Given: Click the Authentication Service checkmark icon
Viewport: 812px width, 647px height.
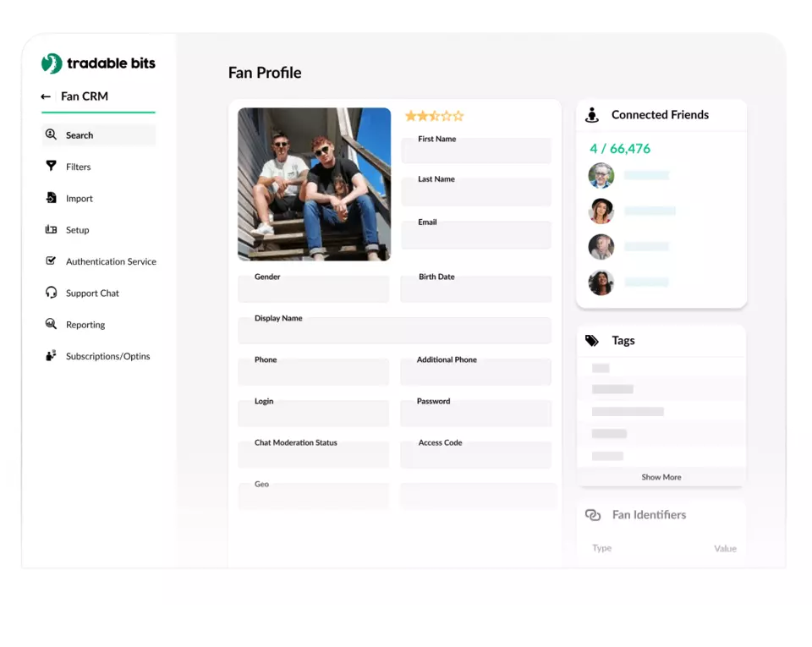Looking at the screenshot, I should click(x=51, y=261).
